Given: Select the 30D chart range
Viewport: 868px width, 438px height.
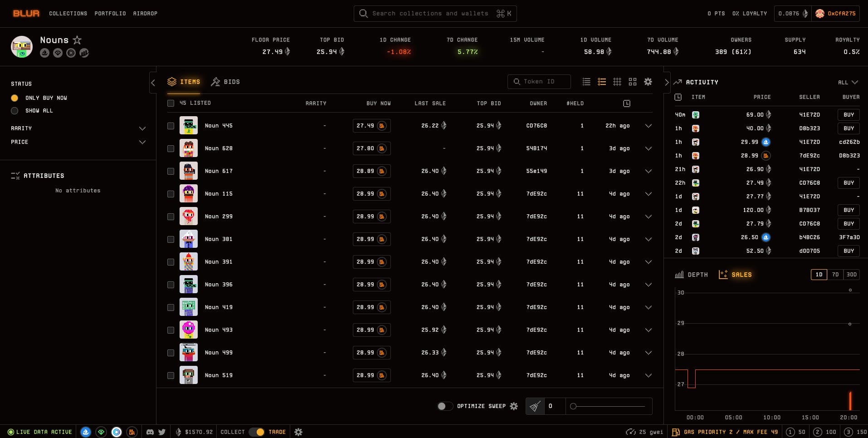Looking at the screenshot, I should (852, 275).
